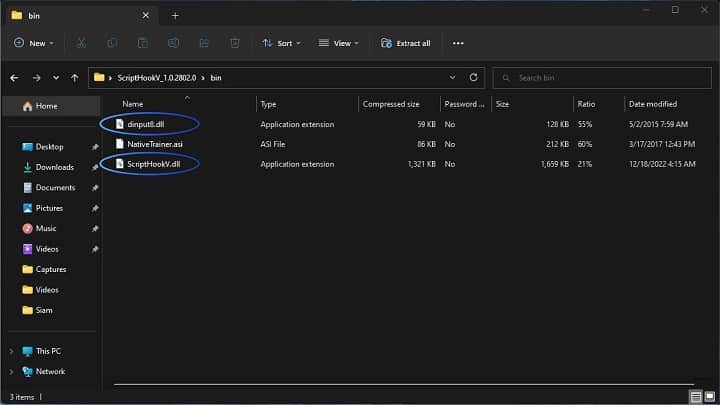The height and width of the screenshot is (405, 720).
Task: Click ScriptHookV_1.0.2802.0 in address bar
Action: coord(157,78)
